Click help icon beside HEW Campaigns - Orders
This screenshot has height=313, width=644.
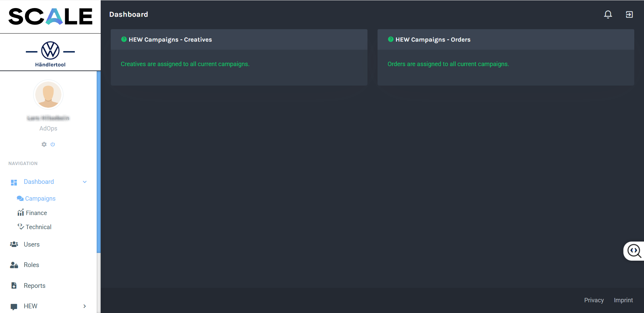[391, 39]
